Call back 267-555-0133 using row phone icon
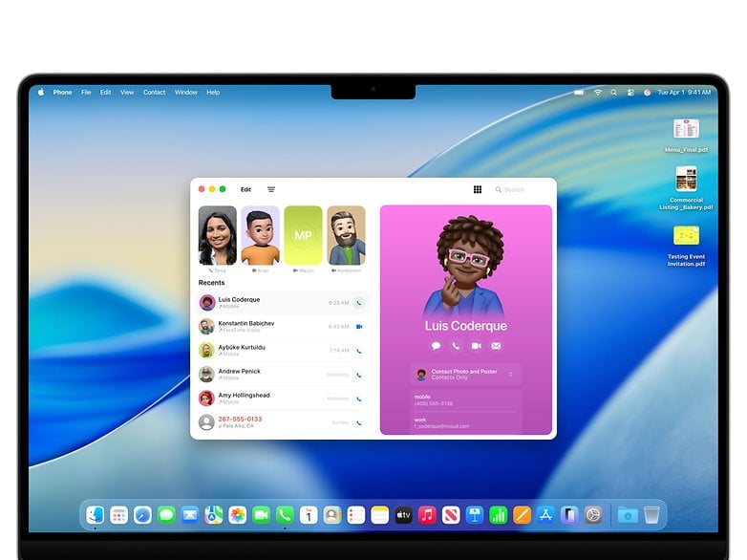 coord(359,422)
